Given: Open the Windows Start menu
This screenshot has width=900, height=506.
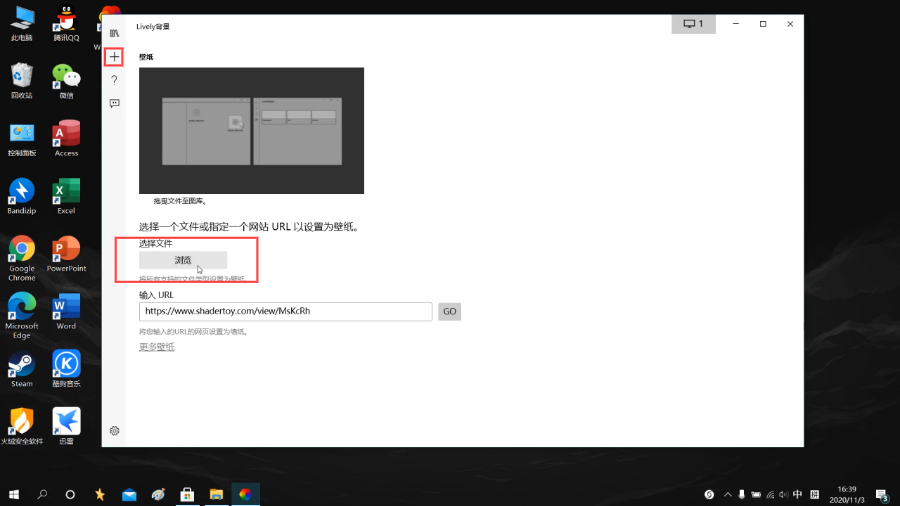Looking at the screenshot, I should coord(14,495).
